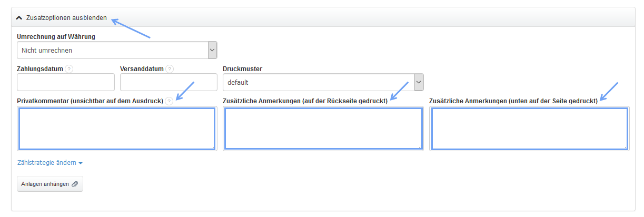
Task: Click the Privatkommentar help question mark
Action: pos(169,101)
